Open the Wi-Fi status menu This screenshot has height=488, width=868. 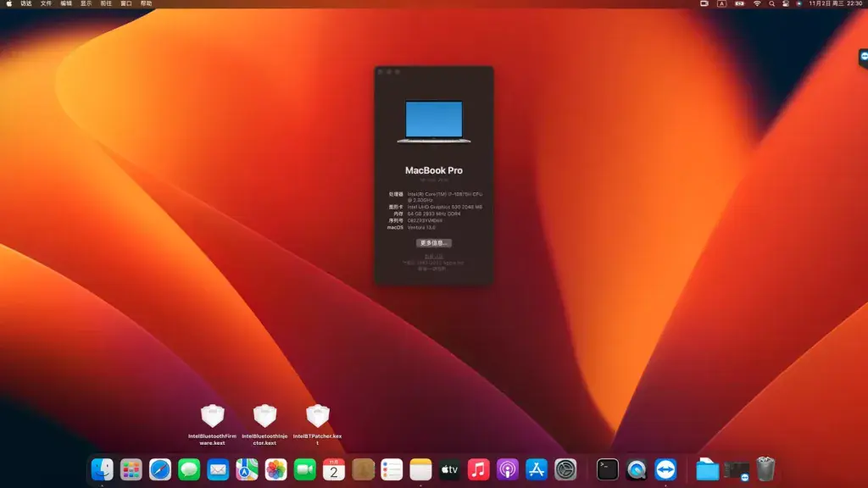pos(757,4)
